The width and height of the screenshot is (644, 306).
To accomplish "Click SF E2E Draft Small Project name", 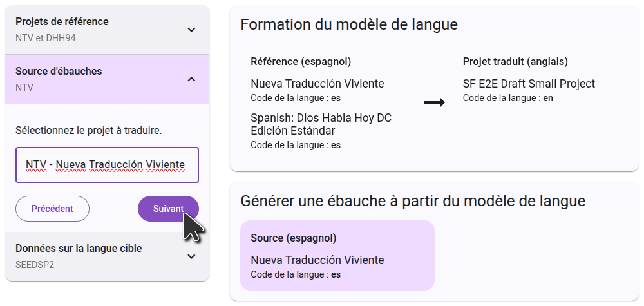I will (529, 84).
